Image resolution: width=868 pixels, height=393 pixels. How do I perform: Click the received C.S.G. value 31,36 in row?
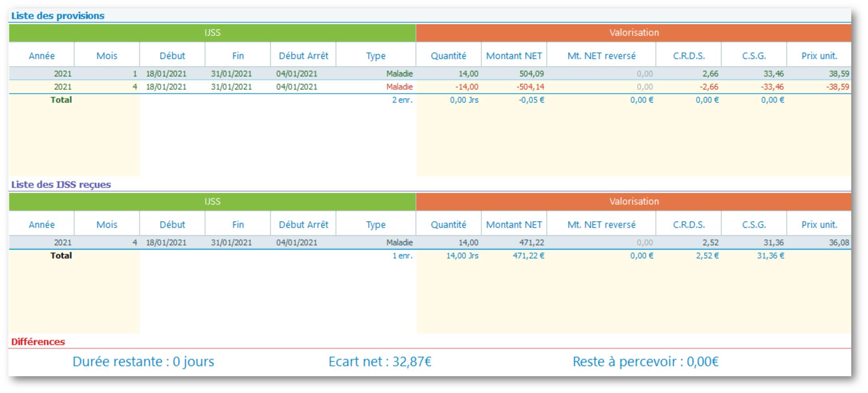pos(774,243)
